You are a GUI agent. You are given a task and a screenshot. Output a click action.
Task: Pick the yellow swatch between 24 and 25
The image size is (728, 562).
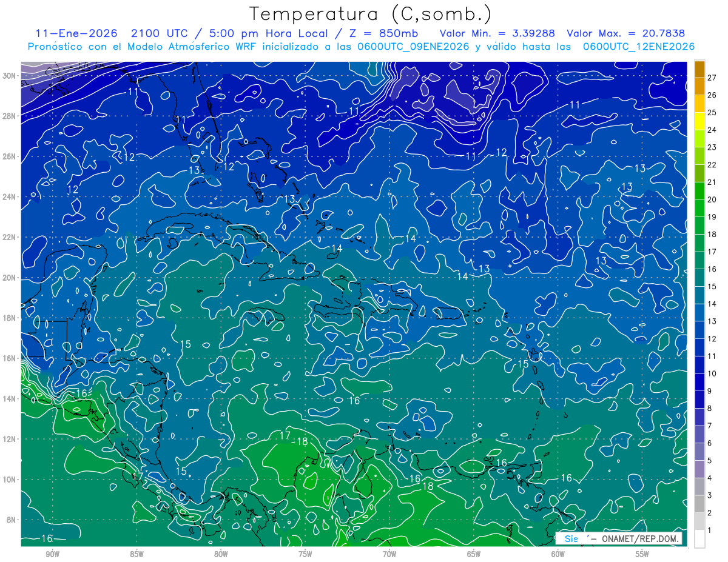(x=699, y=121)
